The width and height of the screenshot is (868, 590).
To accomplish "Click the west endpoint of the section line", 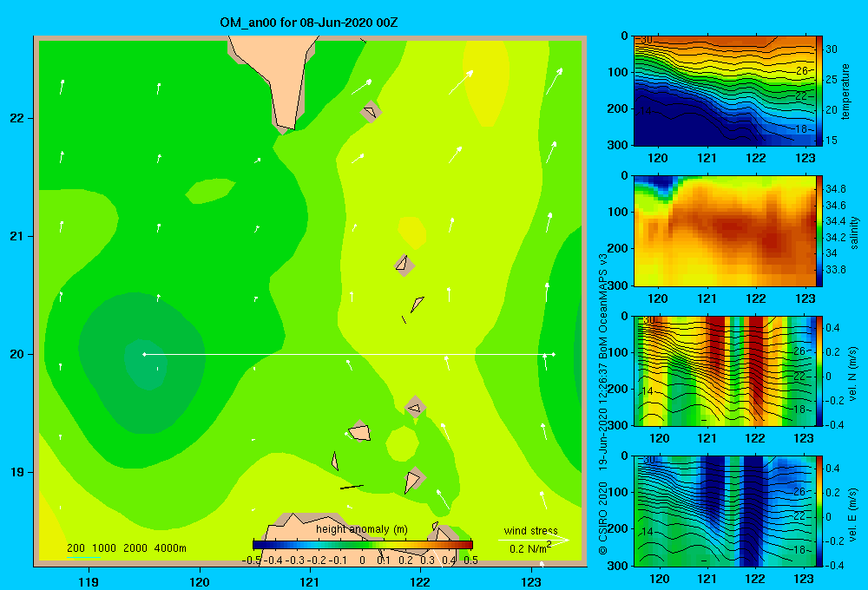I will pos(144,354).
